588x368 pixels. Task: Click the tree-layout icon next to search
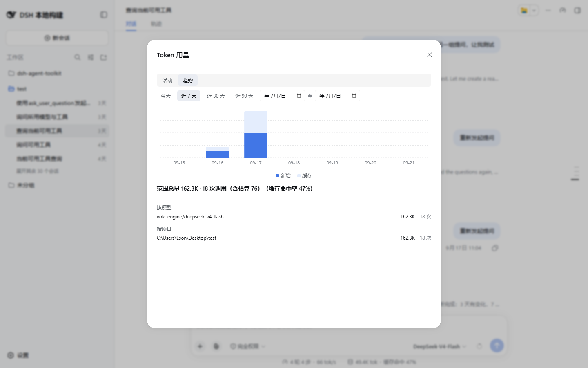pos(90,57)
